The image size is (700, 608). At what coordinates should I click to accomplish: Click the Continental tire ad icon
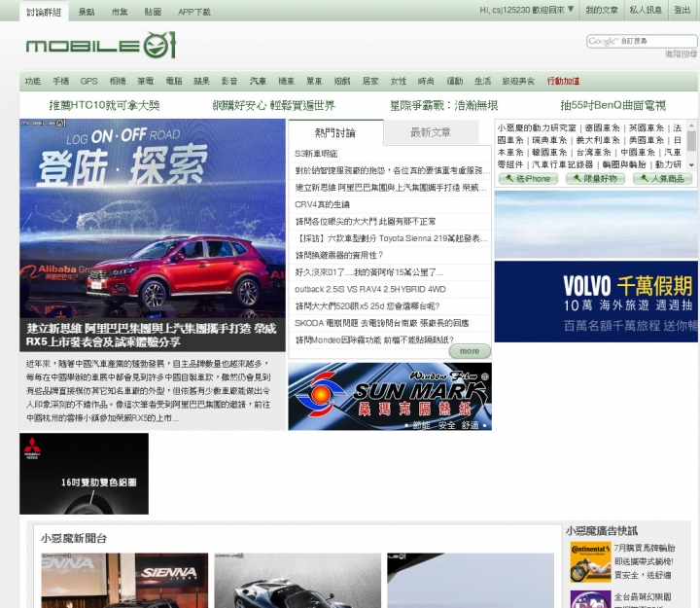point(590,562)
